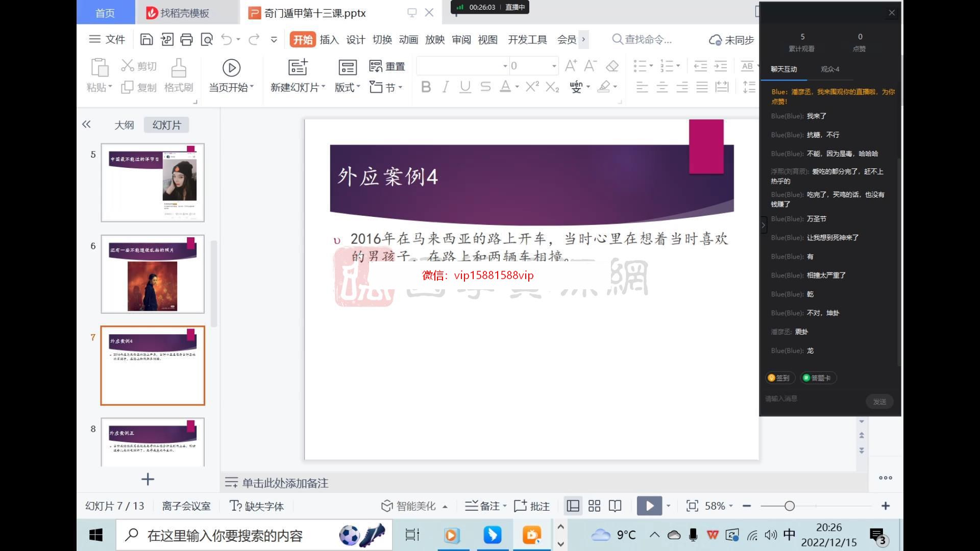Click the Cut scissors icon
This screenshot has height=551, width=980.
pyautogui.click(x=127, y=66)
